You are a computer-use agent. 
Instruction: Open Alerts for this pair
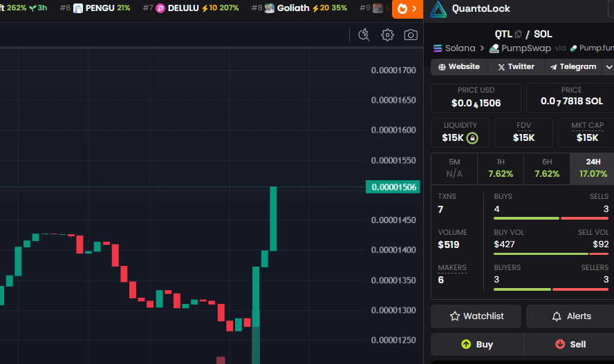click(x=570, y=316)
